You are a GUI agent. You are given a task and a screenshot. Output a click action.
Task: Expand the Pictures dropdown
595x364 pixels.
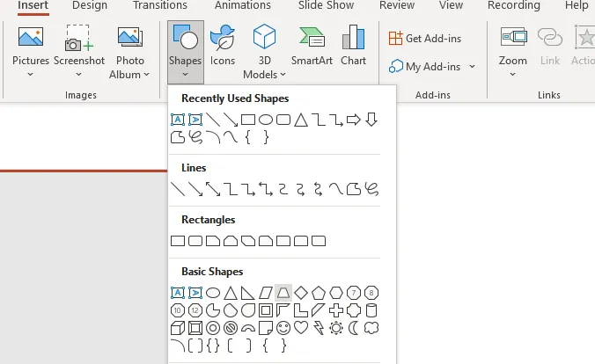click(x=31, y=74)
